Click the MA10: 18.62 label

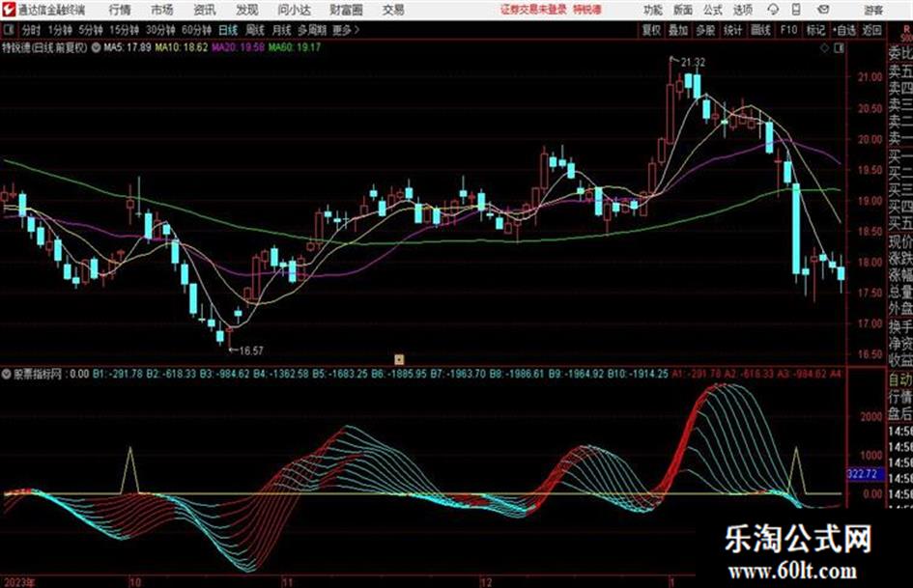point(181,47)
